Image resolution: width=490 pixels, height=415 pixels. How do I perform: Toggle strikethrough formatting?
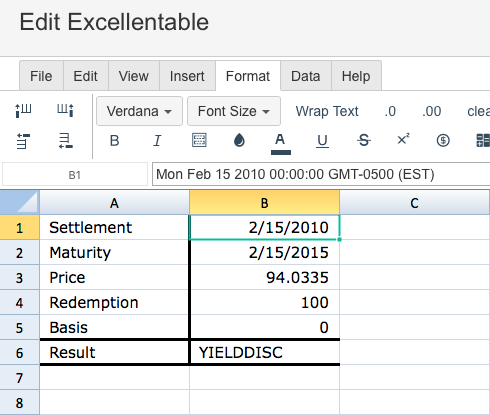click(x=364, y=140)
